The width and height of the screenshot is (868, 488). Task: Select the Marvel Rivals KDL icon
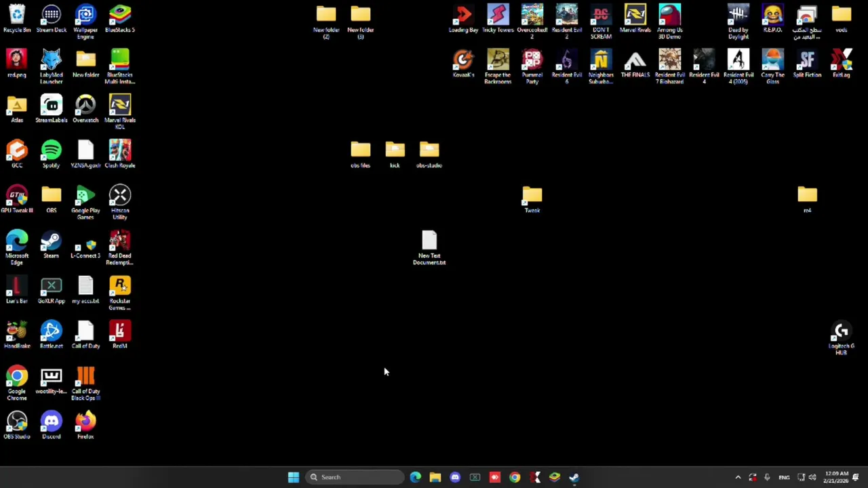pos(120,112)
